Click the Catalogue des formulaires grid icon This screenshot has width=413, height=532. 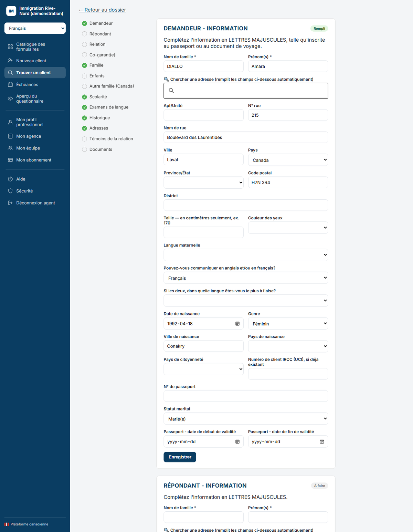pos(10,47)
